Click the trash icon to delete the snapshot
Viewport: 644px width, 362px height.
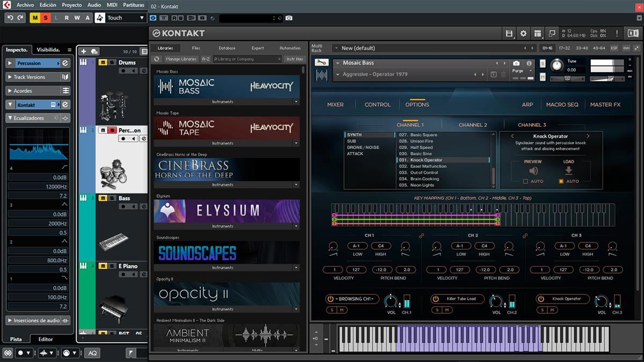[x=503, y=75]
